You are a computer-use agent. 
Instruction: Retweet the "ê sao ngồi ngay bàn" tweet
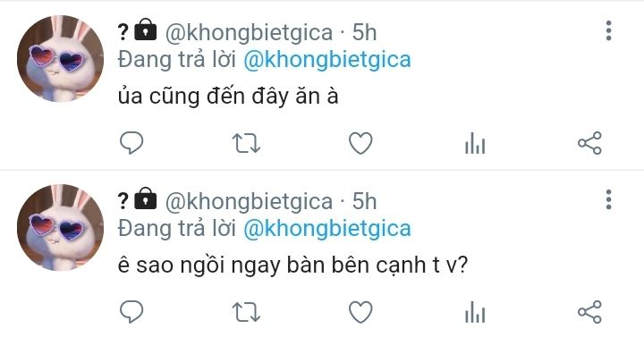tap(246, 312)
